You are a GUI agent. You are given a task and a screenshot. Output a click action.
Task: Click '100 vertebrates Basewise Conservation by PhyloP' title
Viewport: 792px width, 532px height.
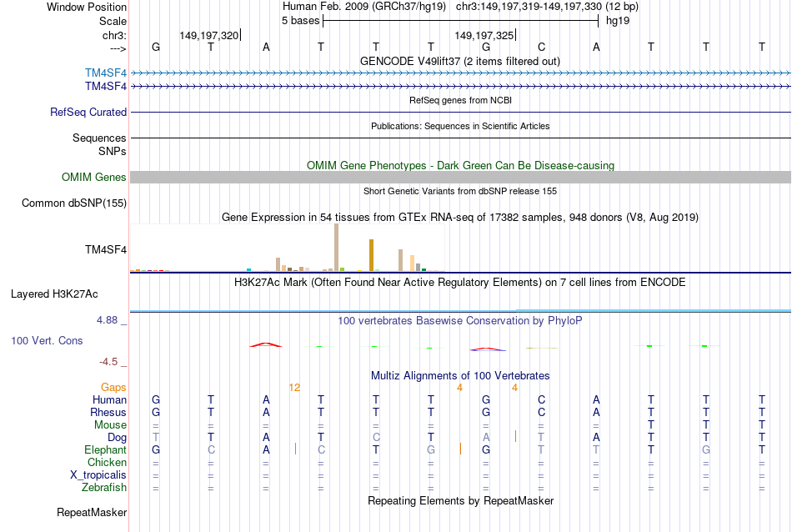[460, 320]
